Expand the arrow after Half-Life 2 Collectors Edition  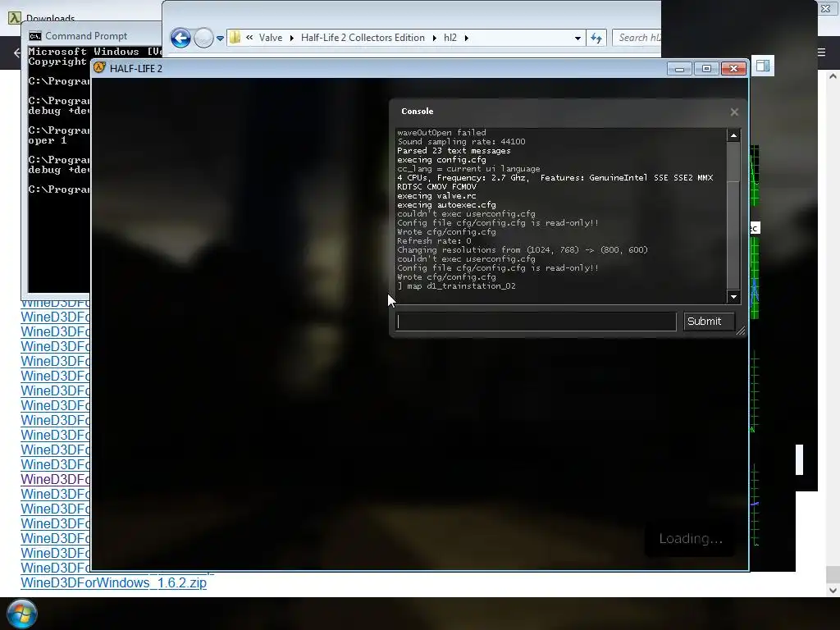[x=434, y=38]
